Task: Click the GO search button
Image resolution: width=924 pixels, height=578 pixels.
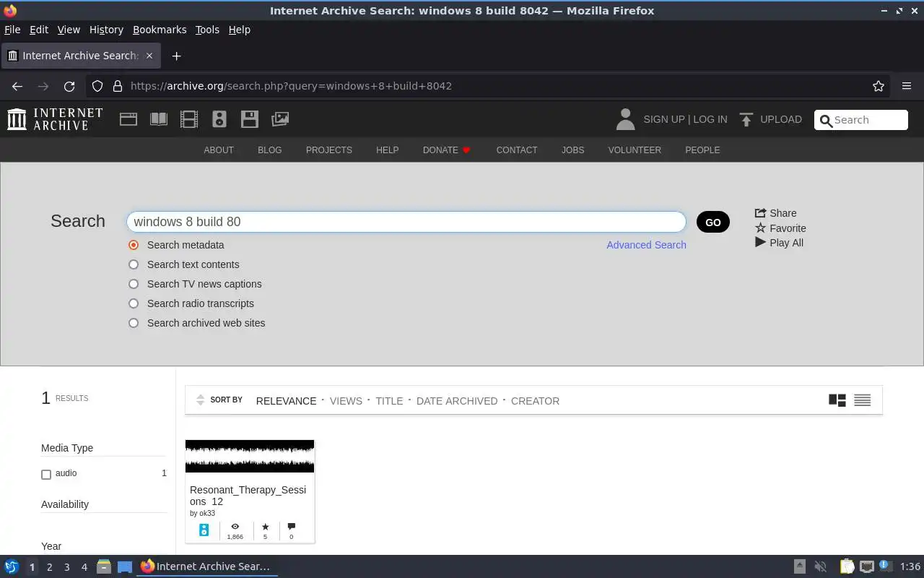Action: point(713,222)
